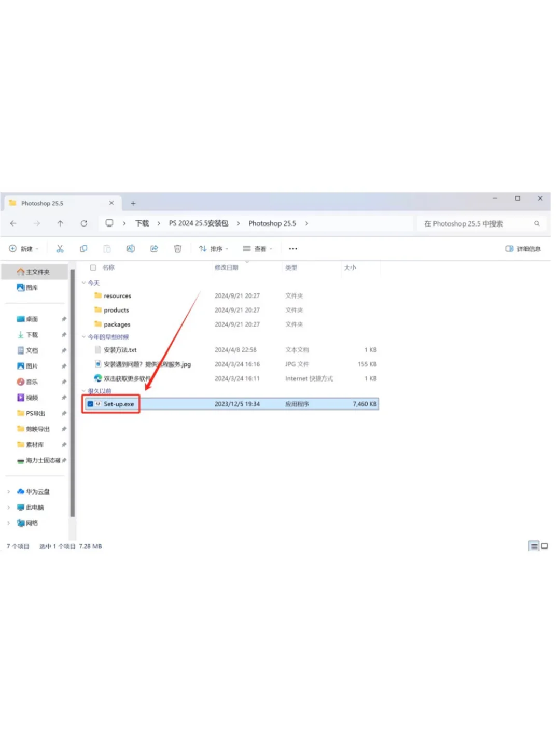Toggle the select-all checkbox beside 名称

(x=93, y=267)
